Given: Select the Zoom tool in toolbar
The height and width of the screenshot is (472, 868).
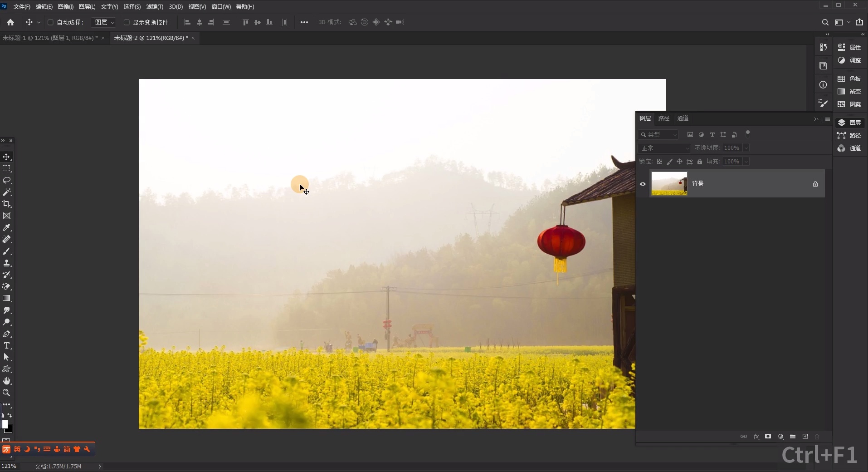Looking at the screenshot, I should (6, 393).
